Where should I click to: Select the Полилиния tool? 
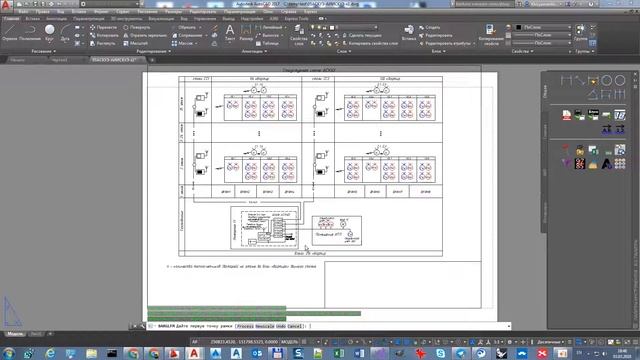30,33
